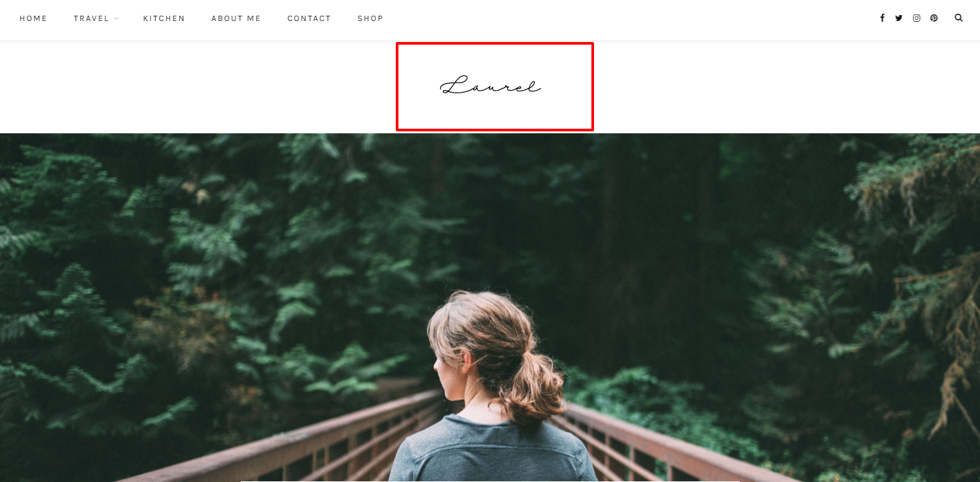The width and height of the screenshot is (980, 482).
Task: Open the Facebook social icon
Action: (x=882, y=18)
